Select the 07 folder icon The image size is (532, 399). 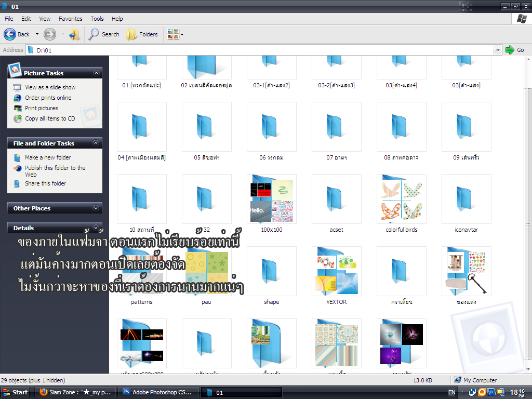coord(337,127)
